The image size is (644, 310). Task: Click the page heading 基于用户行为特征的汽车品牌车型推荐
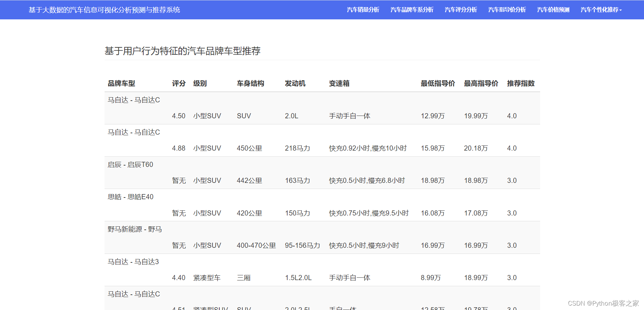[183, 51]
